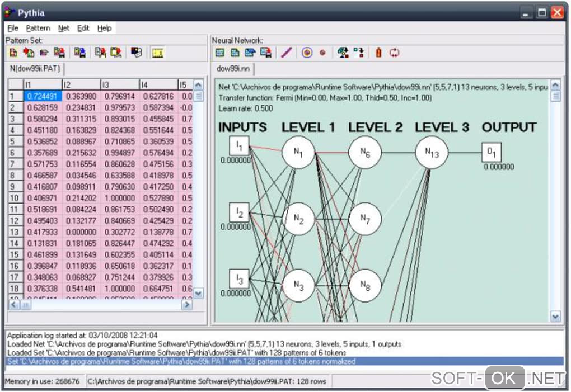Viewport: 571px width, 392px height.
Task: Select neuron N6 in Level 2
Action: point(365,152)
